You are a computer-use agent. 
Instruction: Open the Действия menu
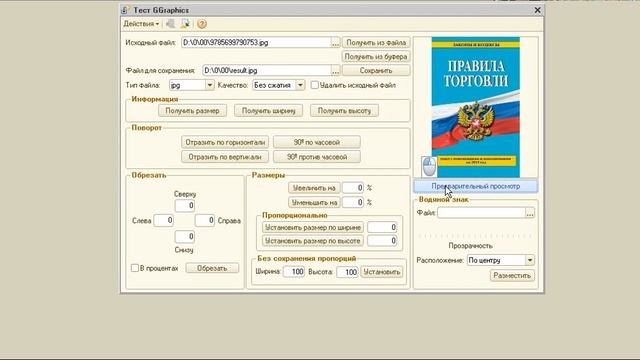[x=141, y=24]
